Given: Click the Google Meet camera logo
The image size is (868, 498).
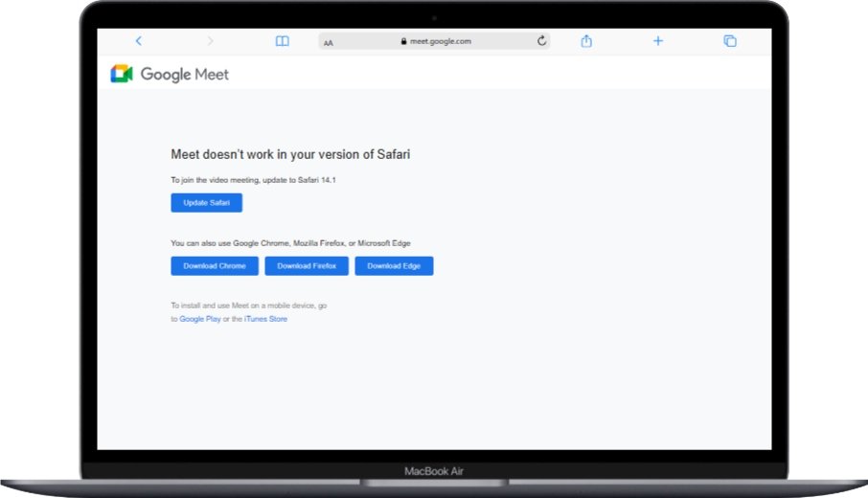Looking at the screenshot, I should [122, 74].
